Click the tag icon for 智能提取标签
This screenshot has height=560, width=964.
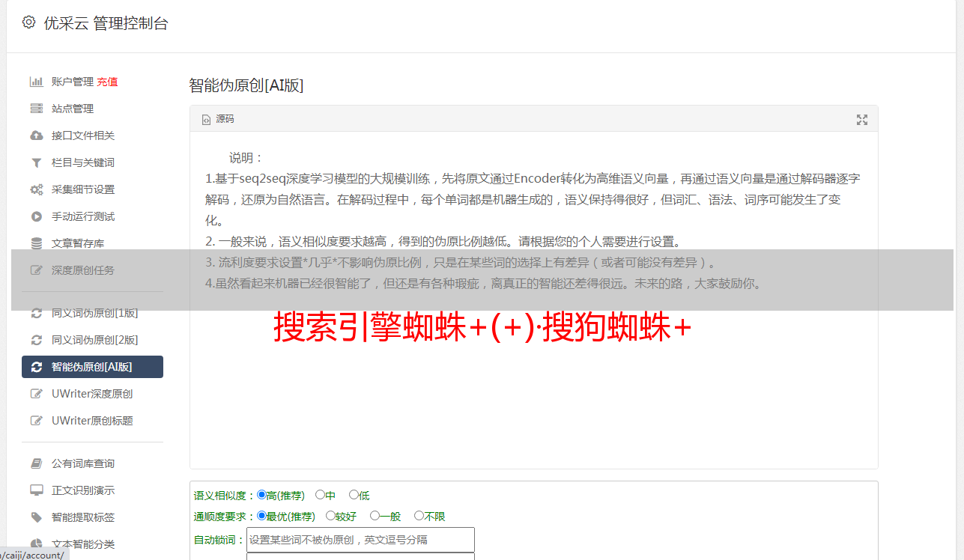tap(36, 517)
